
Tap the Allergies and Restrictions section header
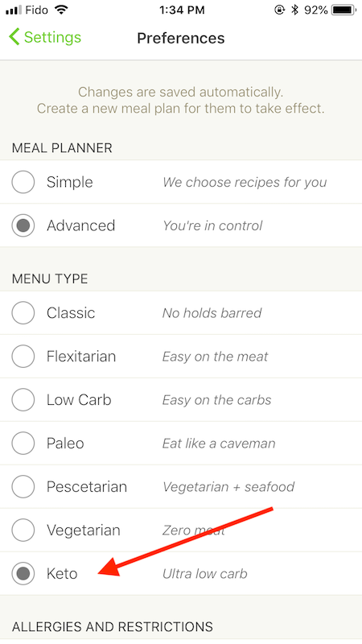click(x=113, y=626)
